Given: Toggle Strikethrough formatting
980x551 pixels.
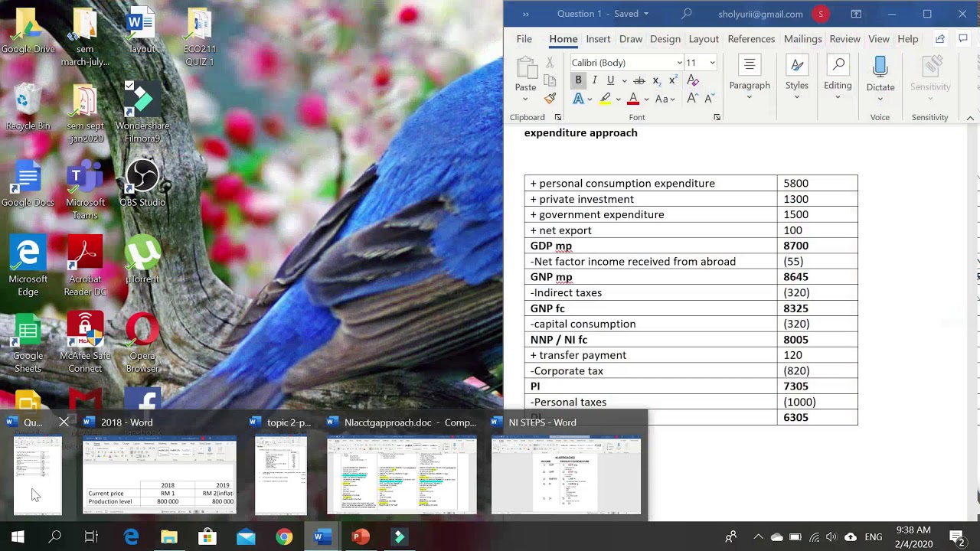Looking at the screenshot, I should pos(639,80).
